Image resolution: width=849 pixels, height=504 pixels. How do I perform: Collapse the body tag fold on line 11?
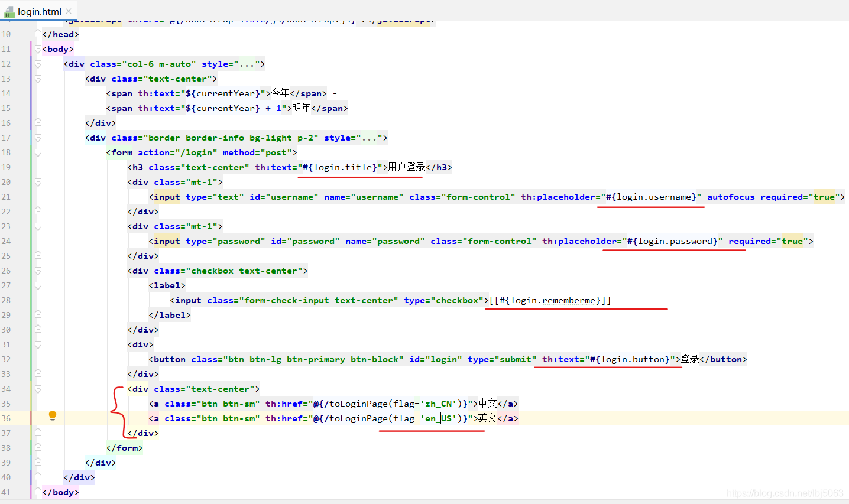coord(38,49)
